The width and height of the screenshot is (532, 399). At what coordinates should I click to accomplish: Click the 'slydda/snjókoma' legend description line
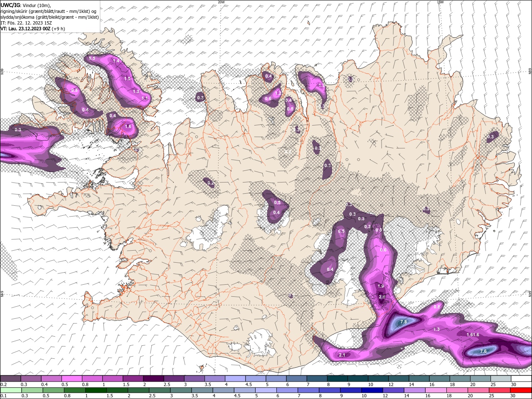pos(49,17)
